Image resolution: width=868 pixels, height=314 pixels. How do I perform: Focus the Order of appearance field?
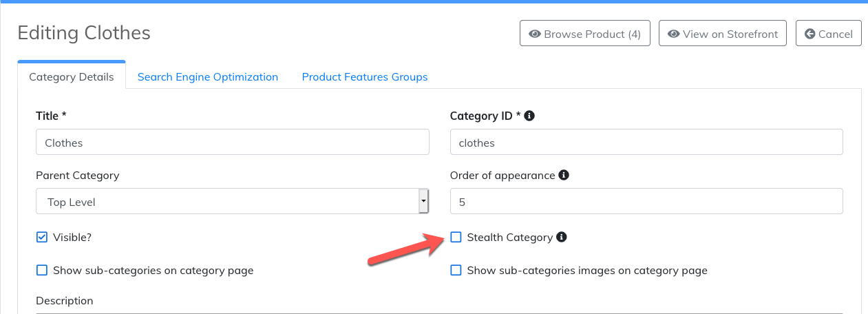coord(646,202)
